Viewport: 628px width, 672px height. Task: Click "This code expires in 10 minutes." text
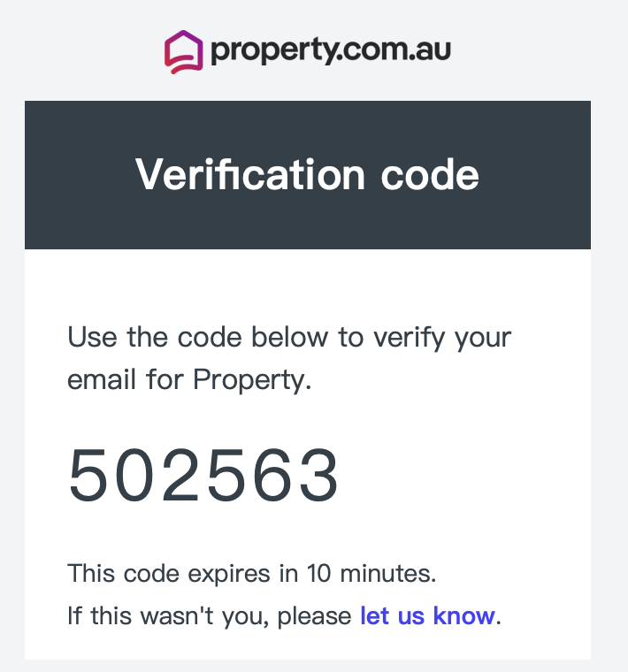(252, 574)
